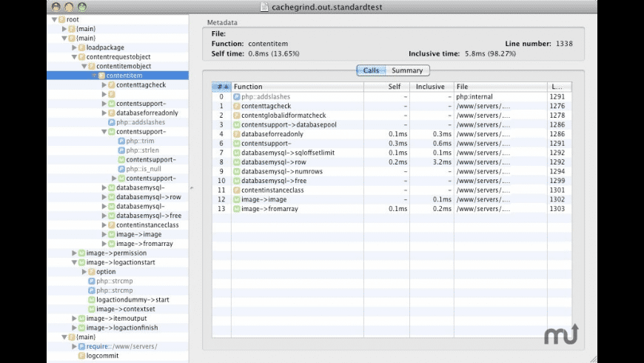Click the option function icon

[x=92, y=272]
